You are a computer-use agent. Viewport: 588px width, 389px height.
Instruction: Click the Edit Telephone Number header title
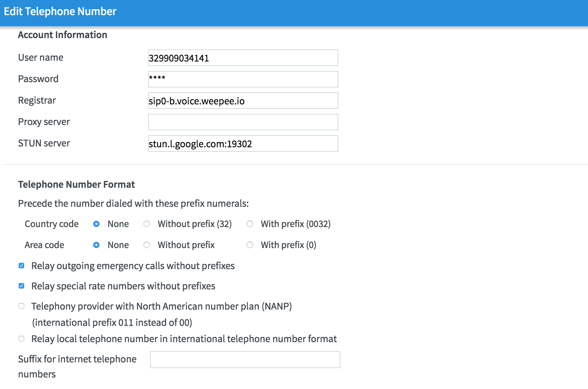(x=60, y=12)
